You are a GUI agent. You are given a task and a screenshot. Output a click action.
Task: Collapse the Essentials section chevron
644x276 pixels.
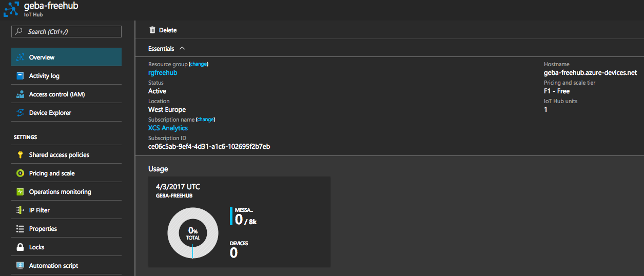click(182, 49)
